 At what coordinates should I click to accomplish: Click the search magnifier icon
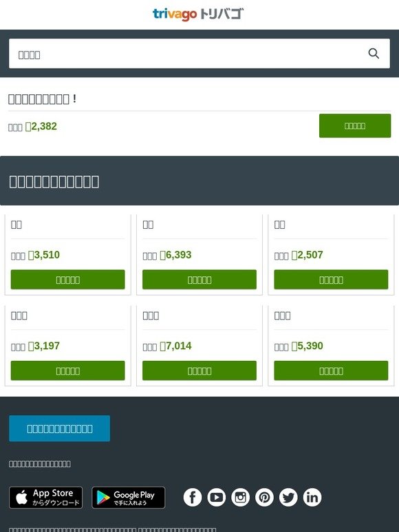374,54
